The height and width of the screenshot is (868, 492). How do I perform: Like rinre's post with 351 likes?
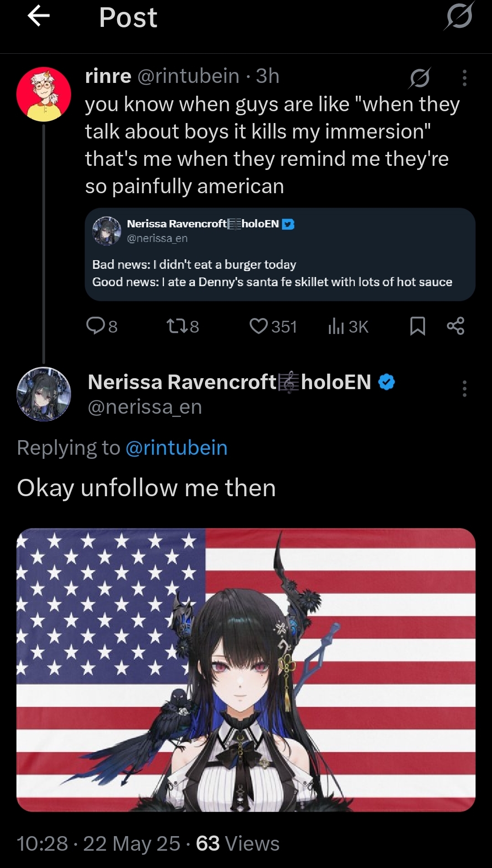(x=273, y=326)
